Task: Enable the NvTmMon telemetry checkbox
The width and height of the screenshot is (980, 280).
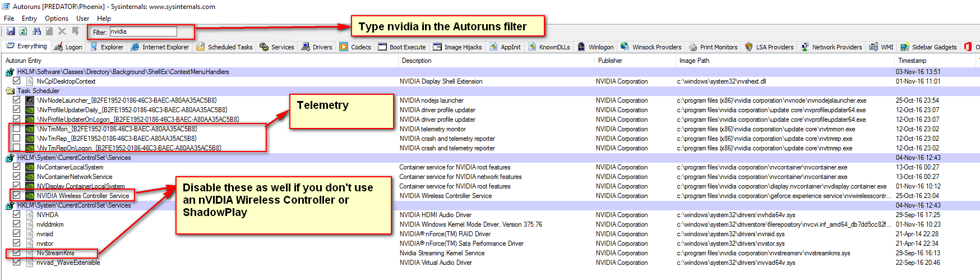Action: coord(17,129)
